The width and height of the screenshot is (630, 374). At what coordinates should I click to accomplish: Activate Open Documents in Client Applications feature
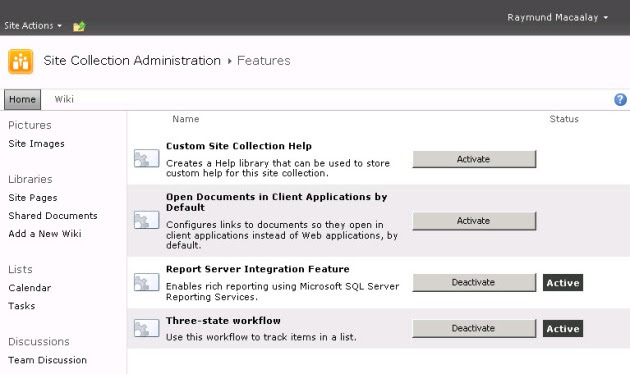tap(474, 221)
